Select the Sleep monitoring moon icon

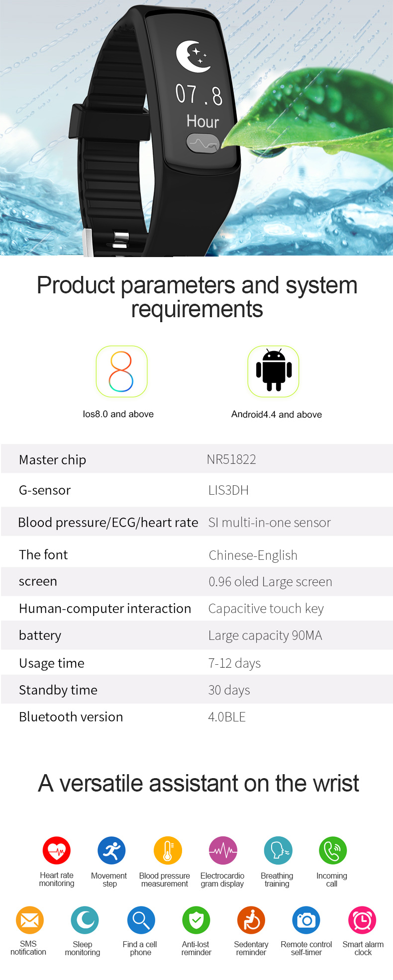[85, 920]
